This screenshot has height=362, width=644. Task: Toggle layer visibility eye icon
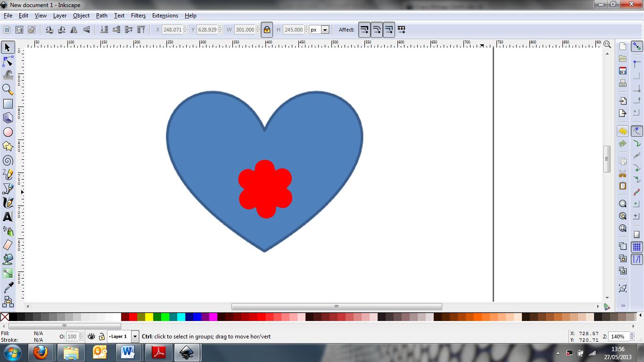(x=91, y=337)
